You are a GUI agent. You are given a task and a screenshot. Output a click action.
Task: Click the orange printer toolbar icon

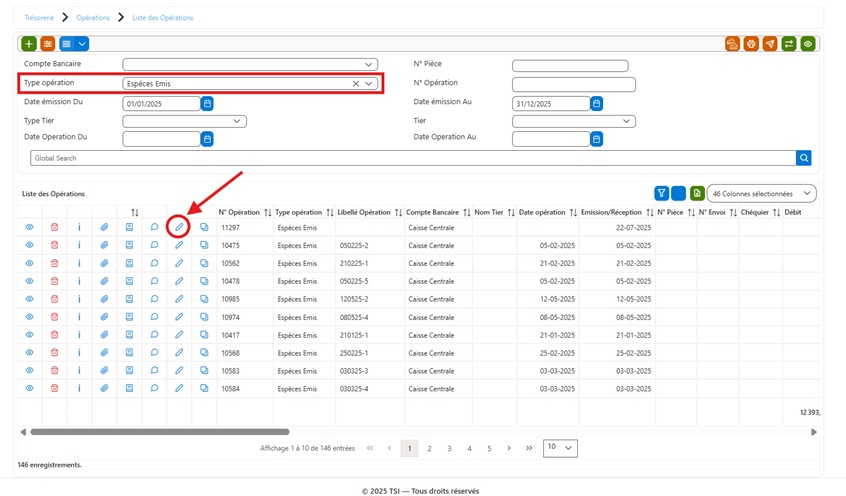751,44
